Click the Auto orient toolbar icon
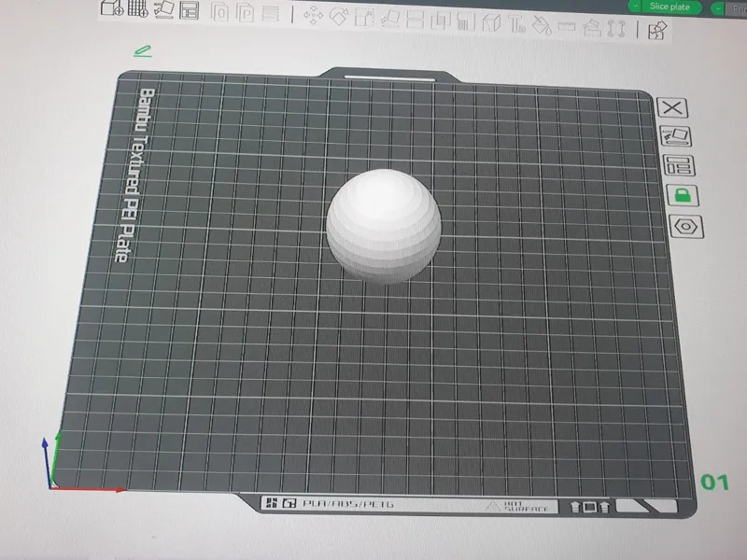 [x=163, y=9]
